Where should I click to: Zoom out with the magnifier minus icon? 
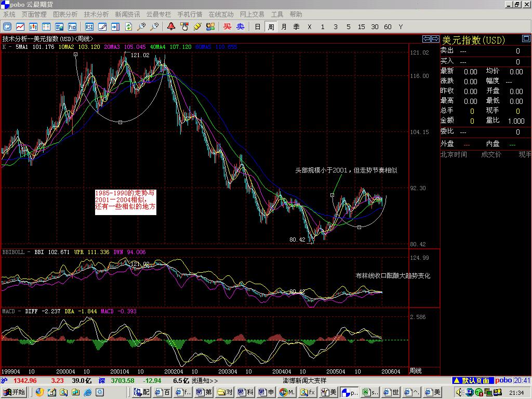(155, 26)
